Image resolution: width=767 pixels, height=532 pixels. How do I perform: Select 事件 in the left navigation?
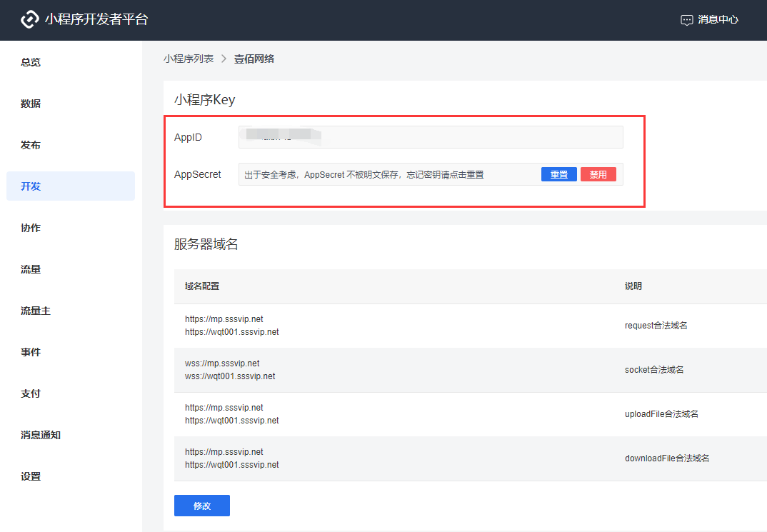31,352
